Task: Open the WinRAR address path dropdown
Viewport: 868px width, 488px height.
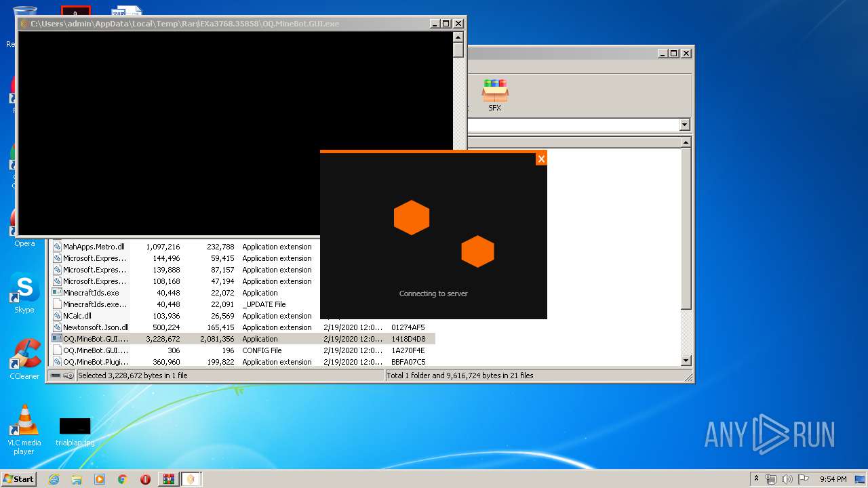Action: click(684, 125)
